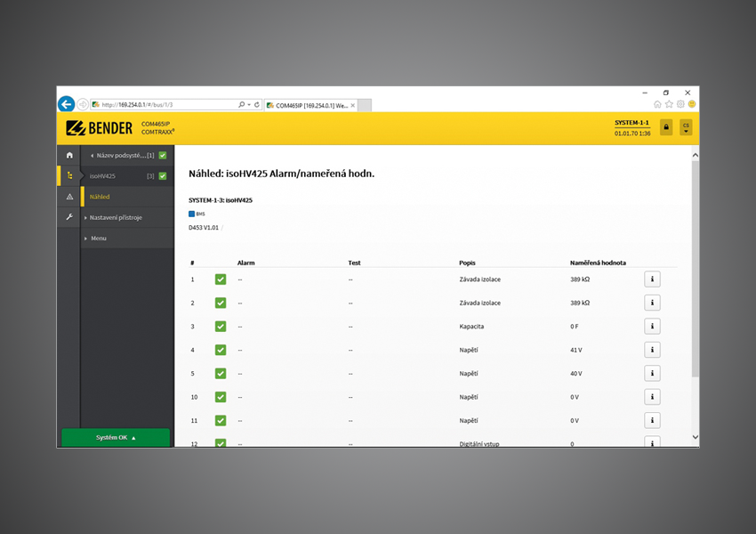Open the browser home icon
Image resolution: width=756 pixels, height=534 pixels.
coord(657,104)
